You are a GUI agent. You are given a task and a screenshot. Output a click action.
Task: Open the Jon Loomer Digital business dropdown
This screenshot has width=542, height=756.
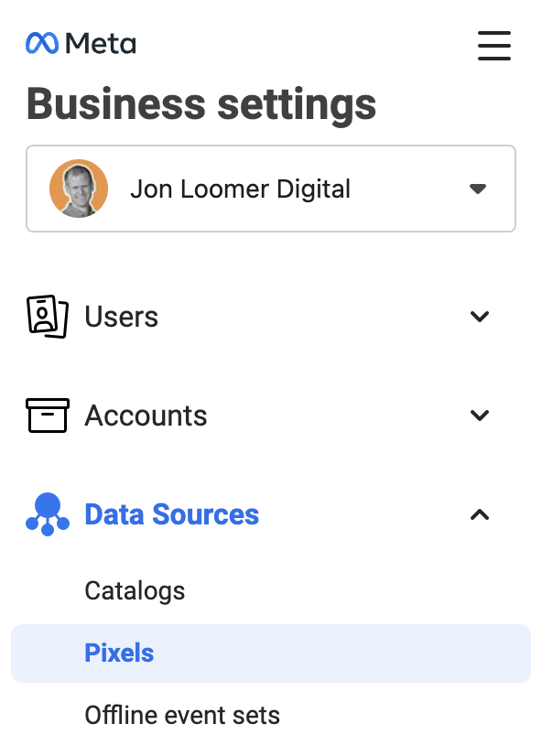tap(271, 189)
